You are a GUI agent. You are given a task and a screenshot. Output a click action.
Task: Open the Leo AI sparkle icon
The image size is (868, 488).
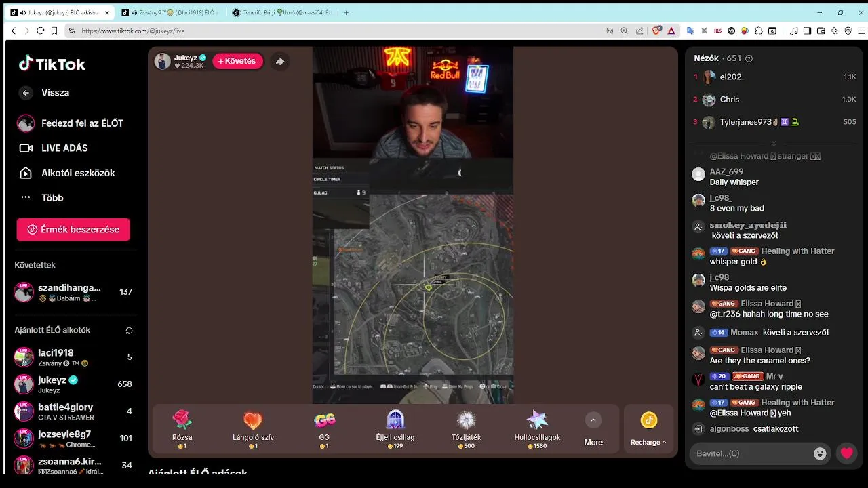834,30
